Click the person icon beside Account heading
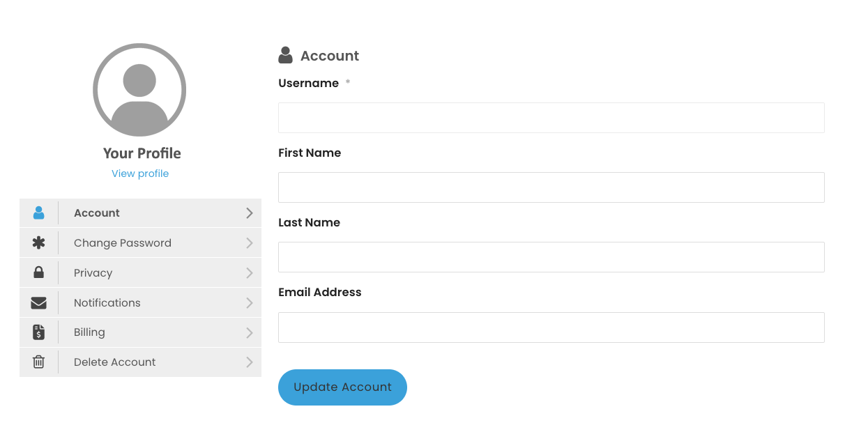This screenshot has height=432, width=868. (285, 56)
